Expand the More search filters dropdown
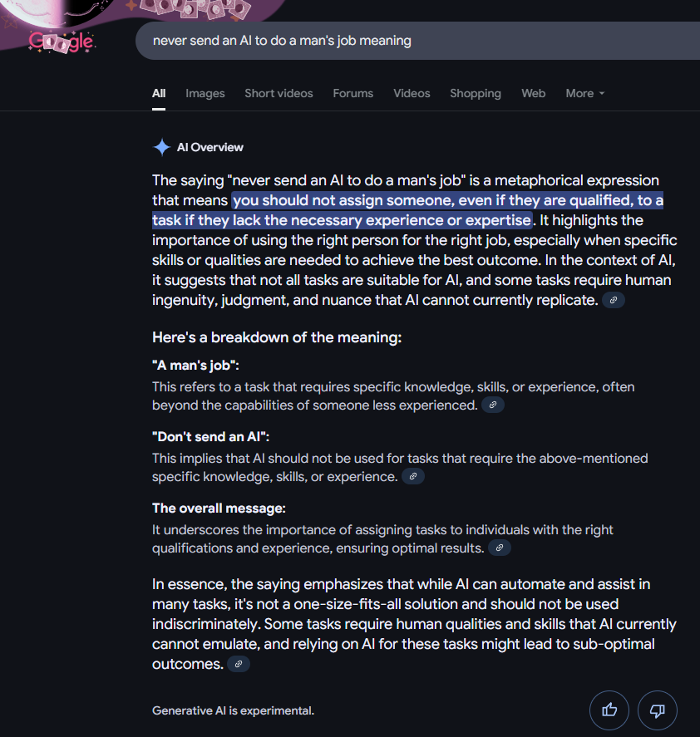The height and width of the screenshot is (737, 700). (x=584, y=93)
